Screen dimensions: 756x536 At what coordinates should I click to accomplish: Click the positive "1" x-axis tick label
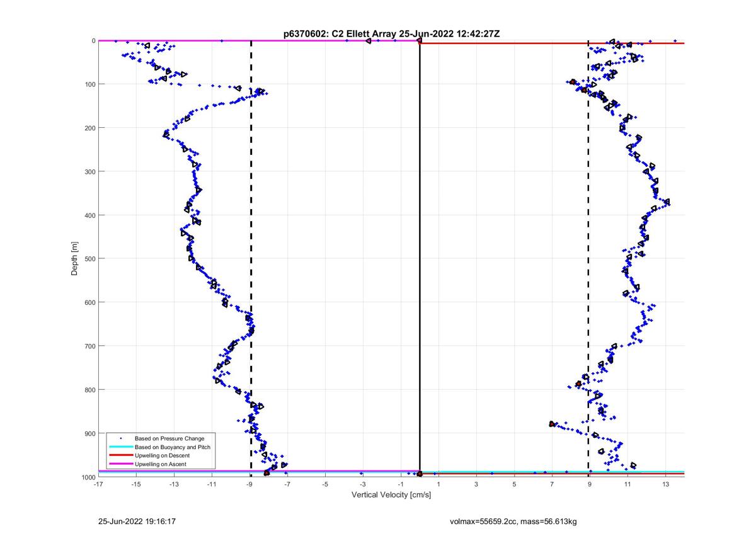click(x=438, y=484)
